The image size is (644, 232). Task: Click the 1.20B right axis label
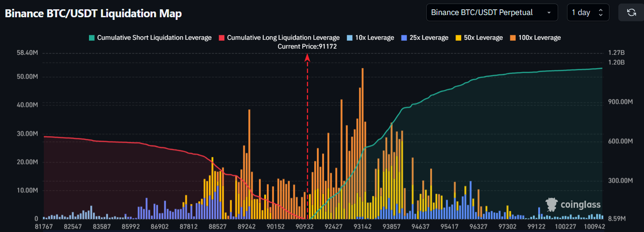616,62
